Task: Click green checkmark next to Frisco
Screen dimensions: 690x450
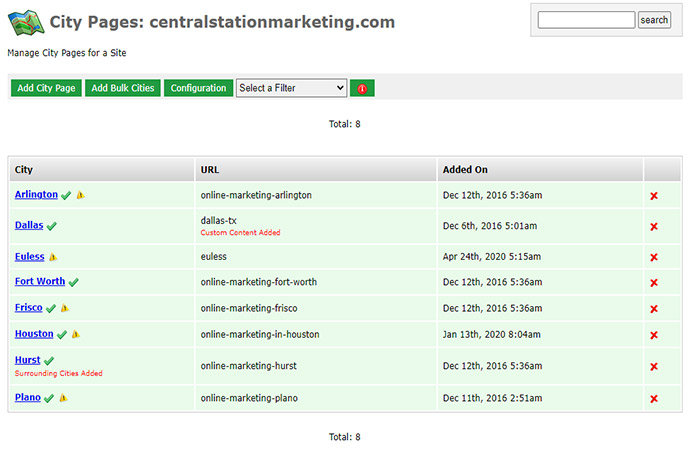Action: pos(51,308)
